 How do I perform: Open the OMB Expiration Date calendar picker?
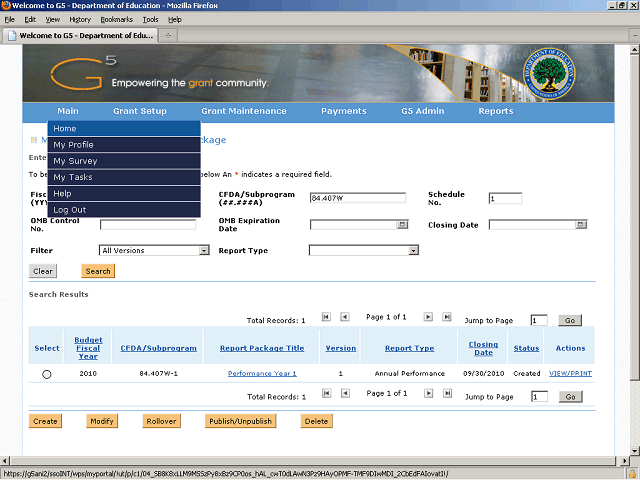coord(402,224)
